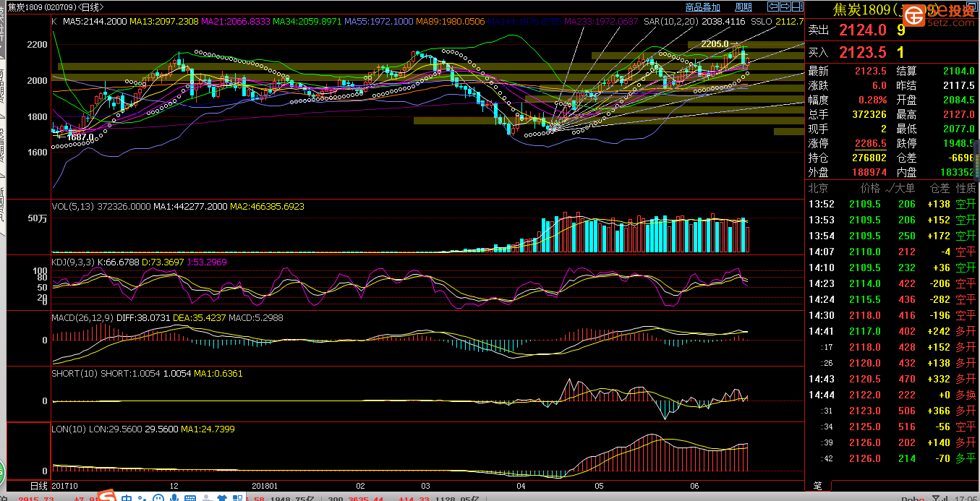Image resolution: width=980 pixels, height=501 pixels.
Task: Click the MA55:1972.1000 indicator label
Action: click(379, 22)
